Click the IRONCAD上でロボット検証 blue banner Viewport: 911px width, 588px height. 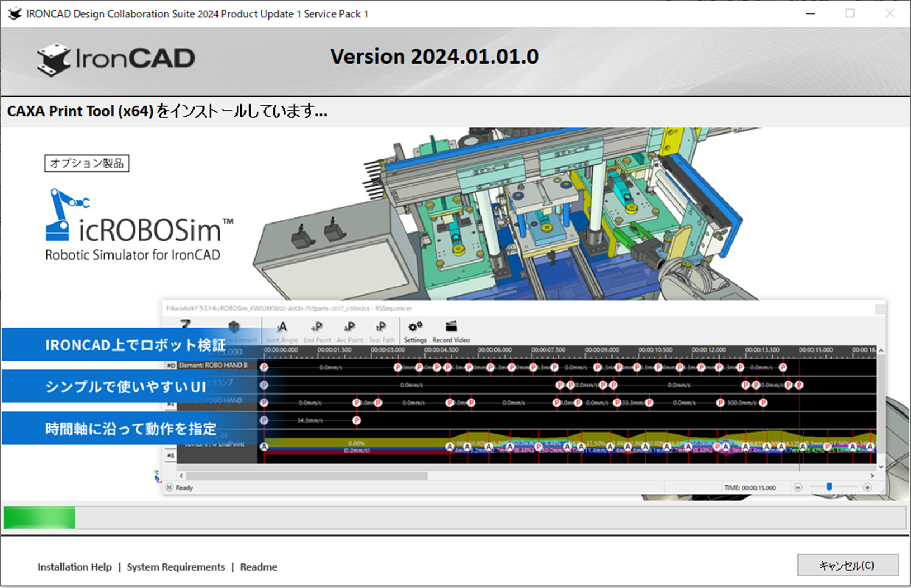pos(135,344)
